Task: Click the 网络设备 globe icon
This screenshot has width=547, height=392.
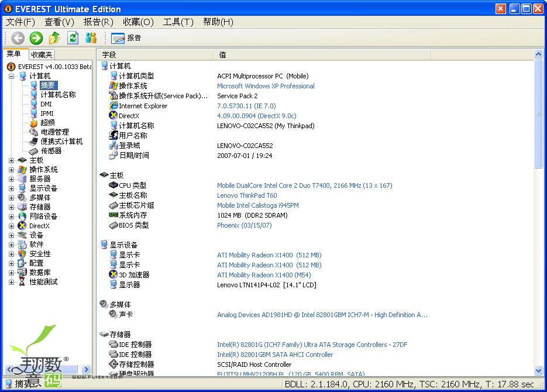Action: click(22, 216)
